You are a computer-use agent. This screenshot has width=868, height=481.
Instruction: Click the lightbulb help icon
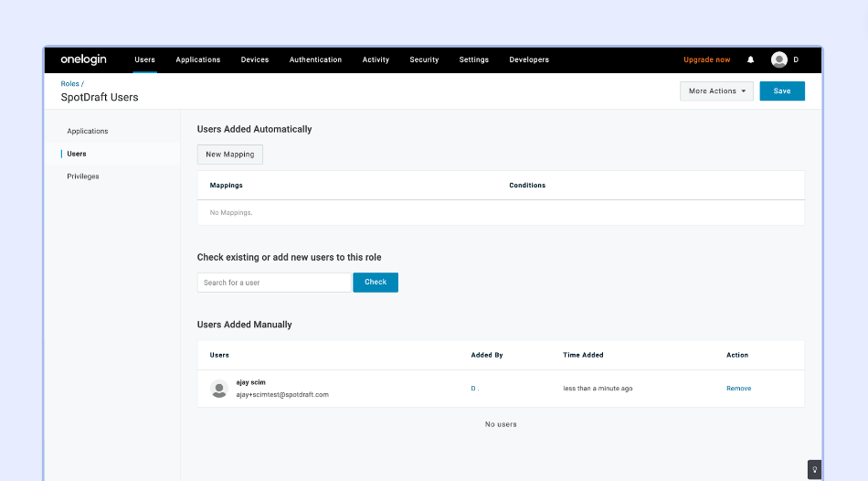814,469
